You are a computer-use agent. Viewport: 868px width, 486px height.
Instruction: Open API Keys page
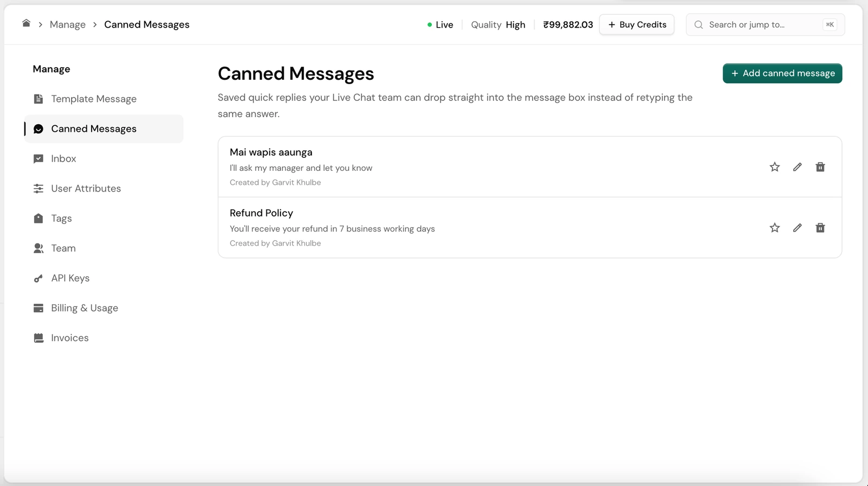(x=104, y=278)
